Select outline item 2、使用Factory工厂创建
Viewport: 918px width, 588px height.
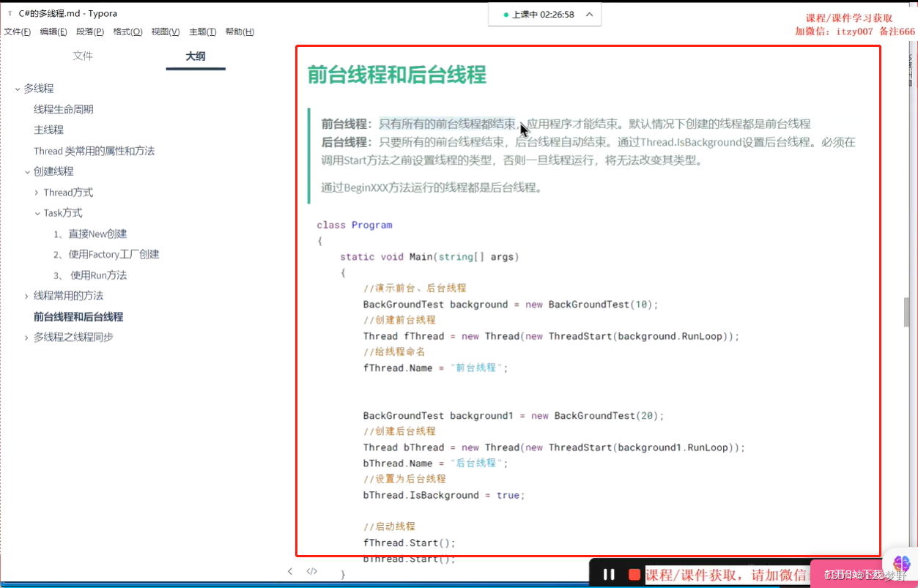point(106,254)
